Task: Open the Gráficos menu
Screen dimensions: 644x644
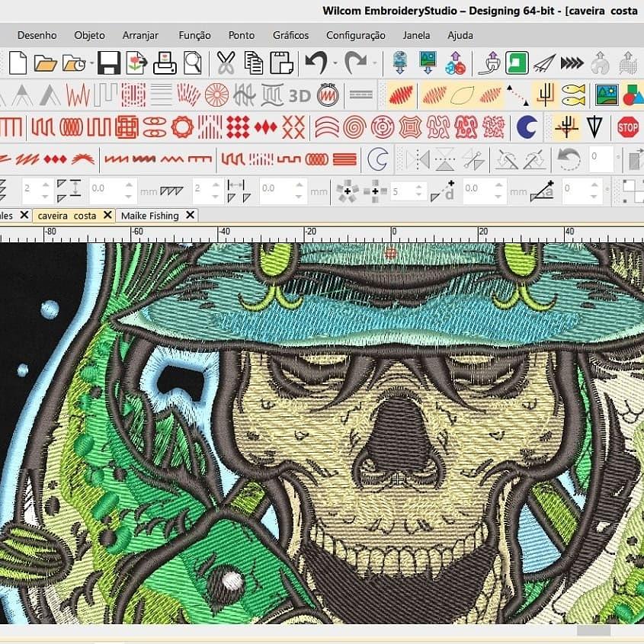Action: [291, 35]
